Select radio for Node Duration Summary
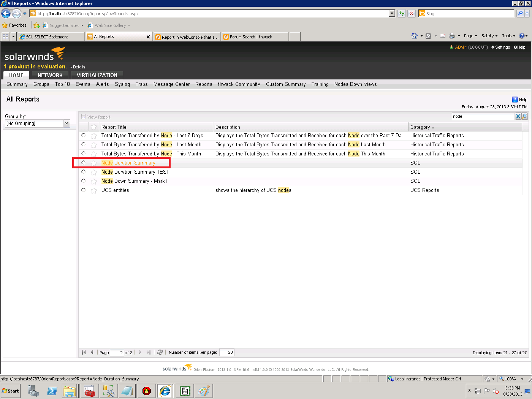This screenshot has height=399, width=532. (x=84, y=163)
